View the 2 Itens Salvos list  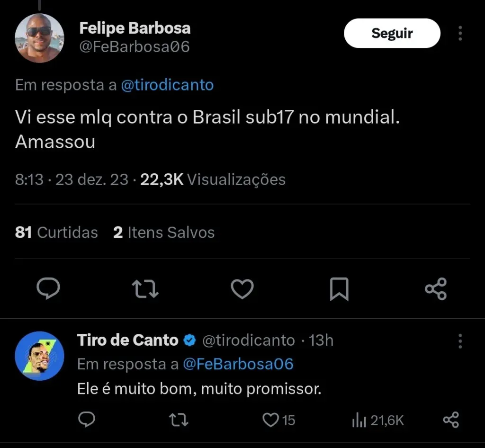[x=164, y=233]
